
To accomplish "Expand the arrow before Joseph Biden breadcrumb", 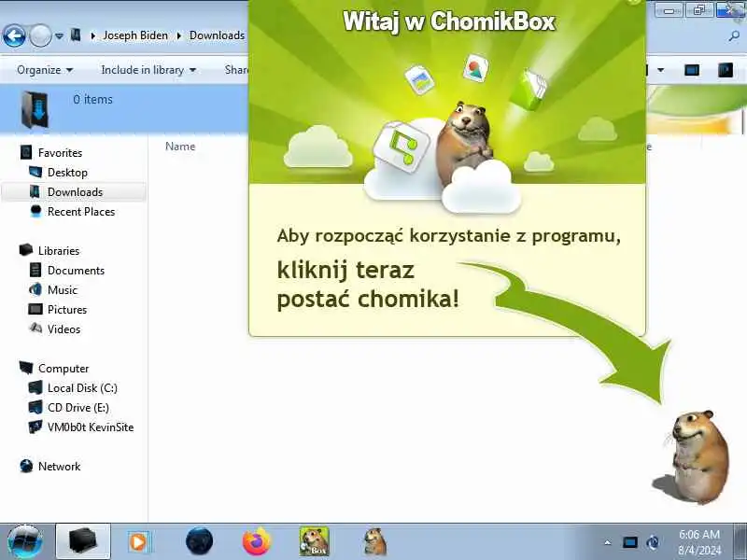I will [92, 35].
